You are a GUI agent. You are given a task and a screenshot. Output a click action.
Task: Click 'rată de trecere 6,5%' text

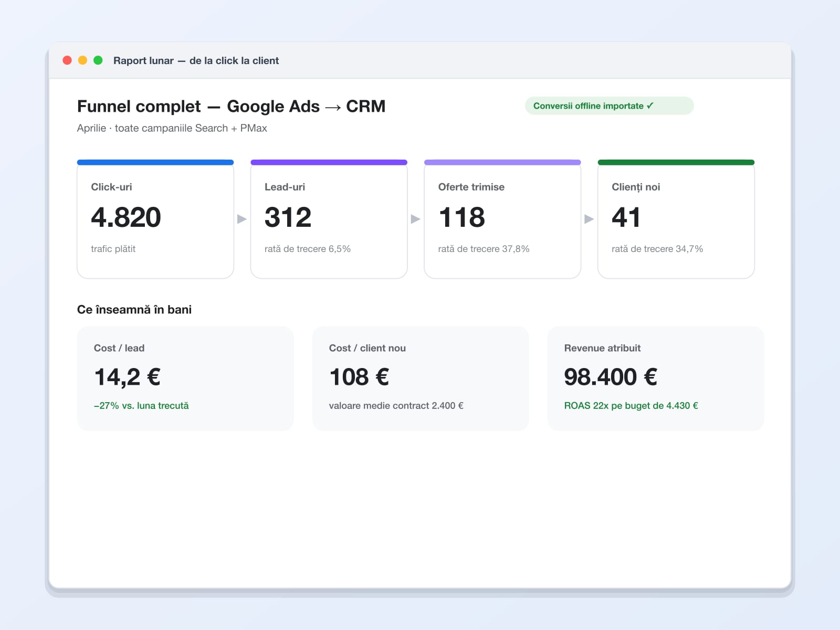[x=308, y=249]
